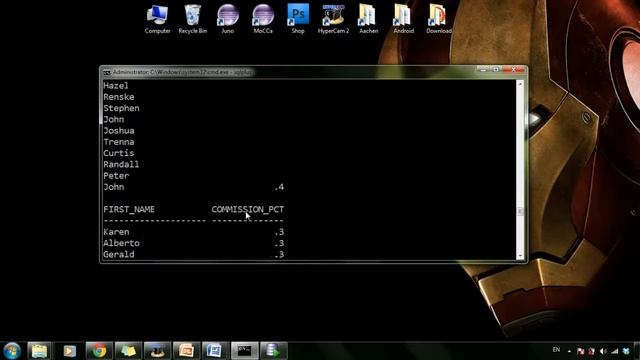Click the name Stephen in console
The image size is (640, 360).
coord(121,108)
